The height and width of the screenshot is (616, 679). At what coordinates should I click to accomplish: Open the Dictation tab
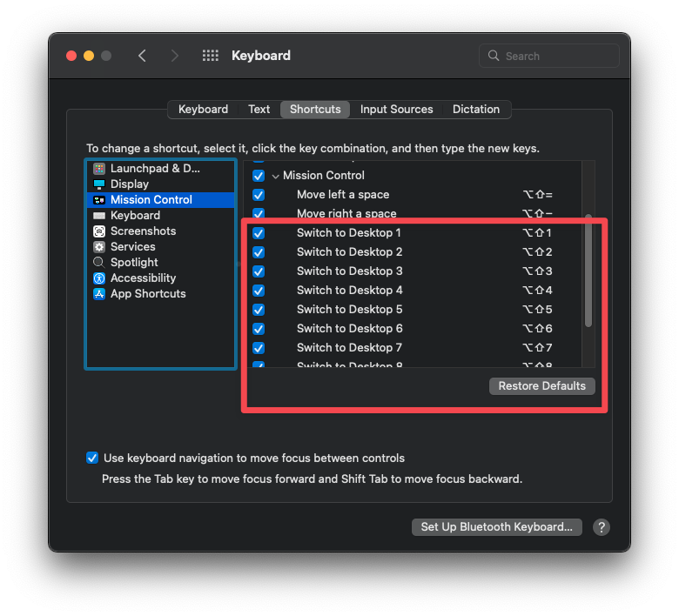point(476,109)
